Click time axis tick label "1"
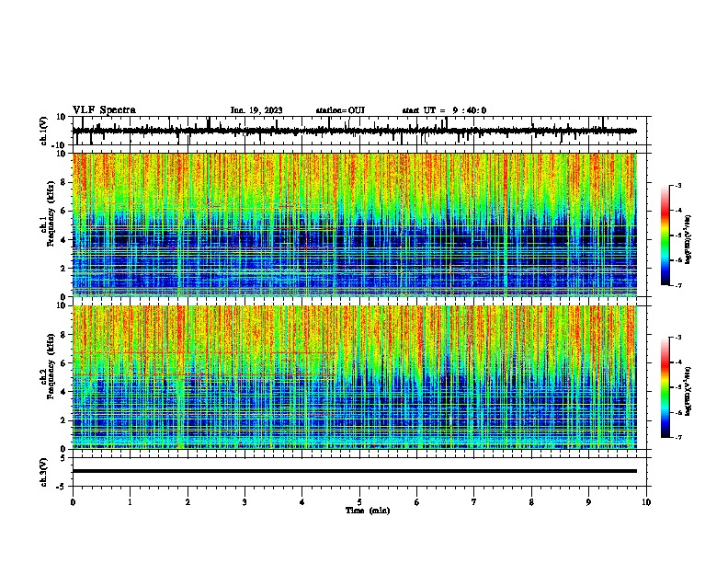The image size is (728, 563). pyautogui.click(x=130, y=502)
